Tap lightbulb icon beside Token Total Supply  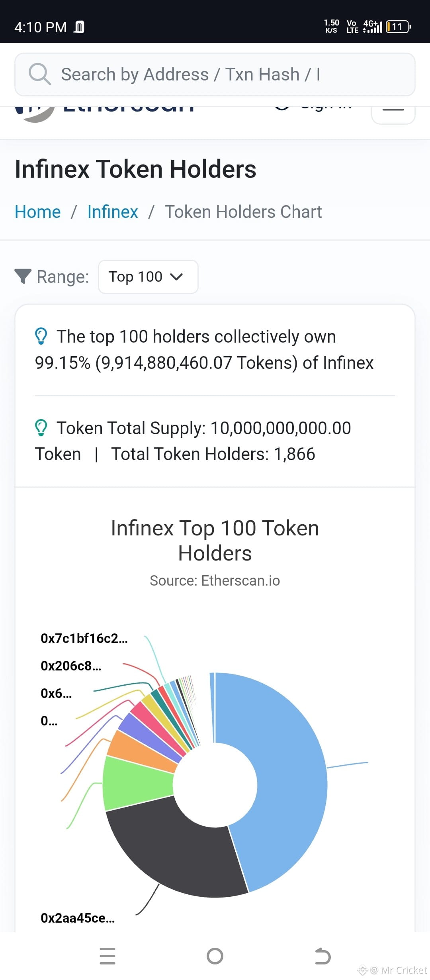coord(41,428)
